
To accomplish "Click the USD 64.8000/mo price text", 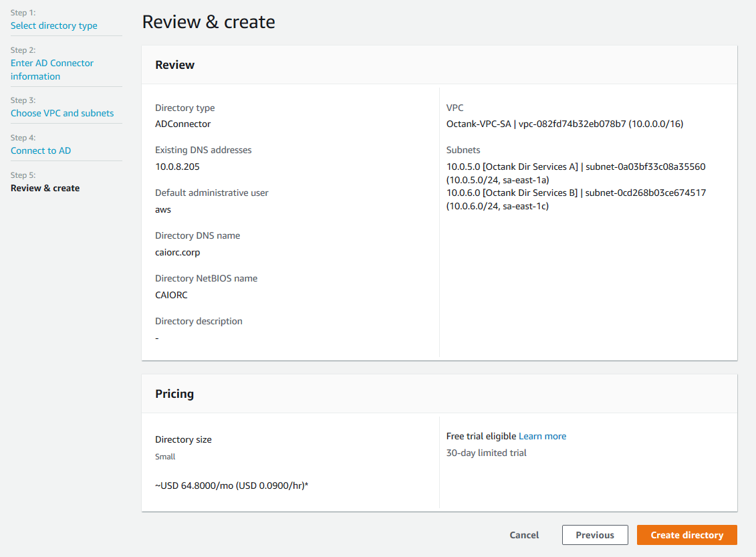I will 231,485.
